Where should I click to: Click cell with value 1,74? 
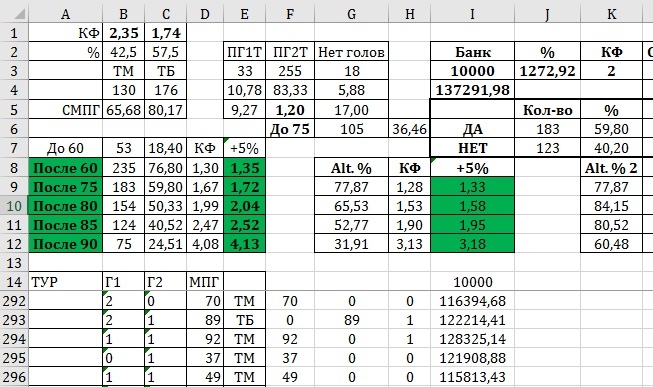pos(166,33)
